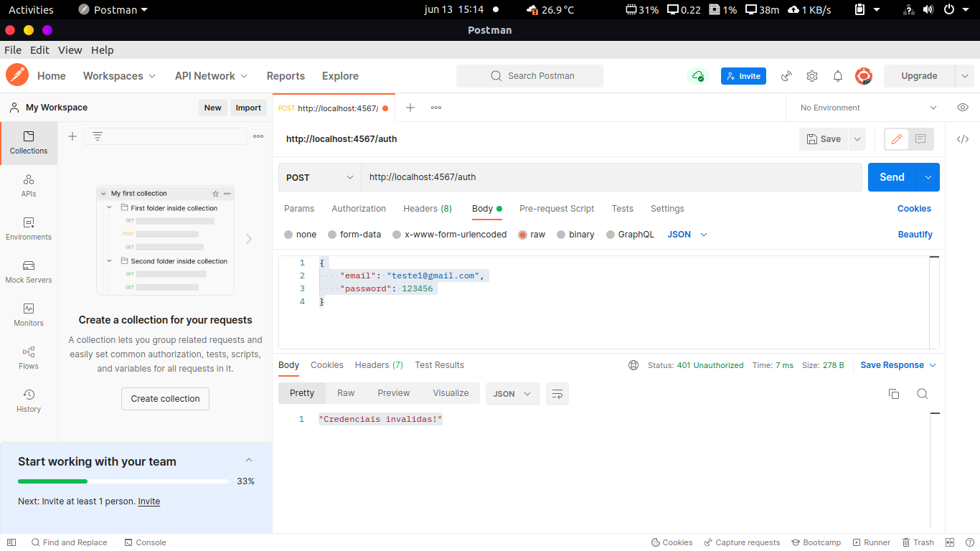This screenshot has width=980, height=551.
Task: Open Environments sidebar section
Action: 29,229
